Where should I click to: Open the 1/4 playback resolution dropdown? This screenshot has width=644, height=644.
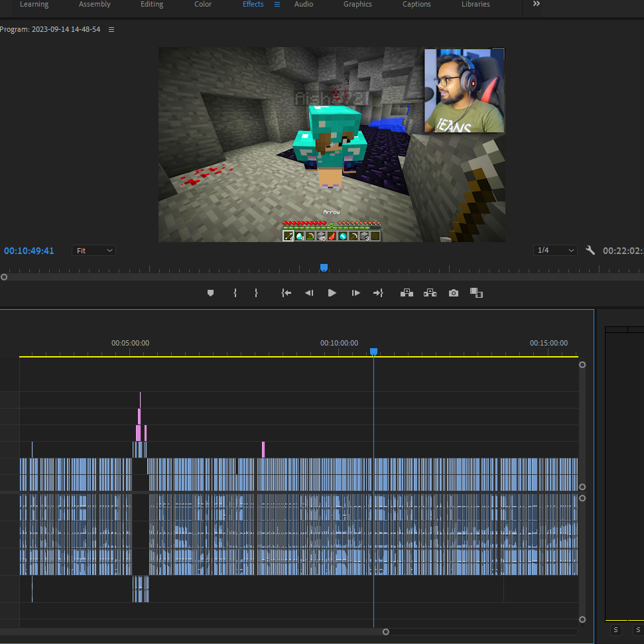click(555, 250)
